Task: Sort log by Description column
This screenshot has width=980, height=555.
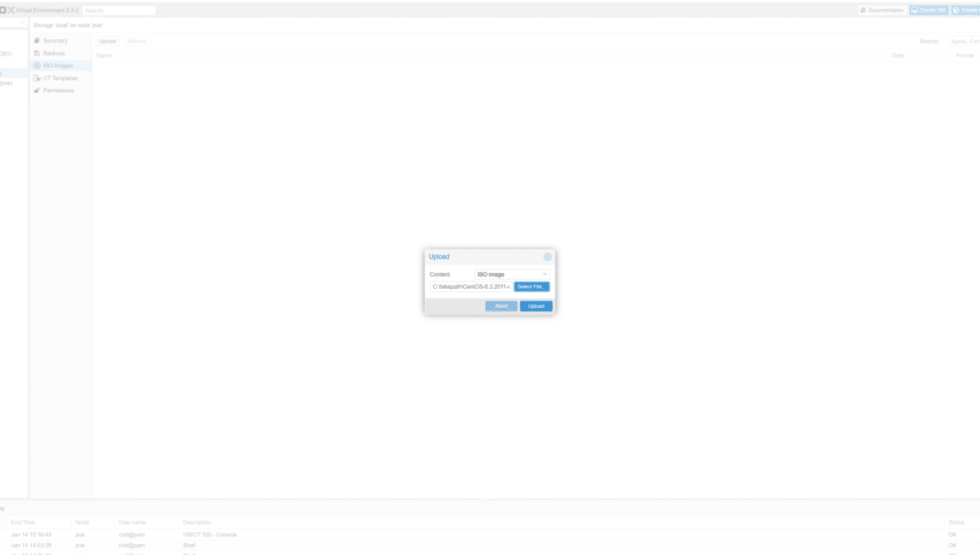Action: click(x=561, y=522)
